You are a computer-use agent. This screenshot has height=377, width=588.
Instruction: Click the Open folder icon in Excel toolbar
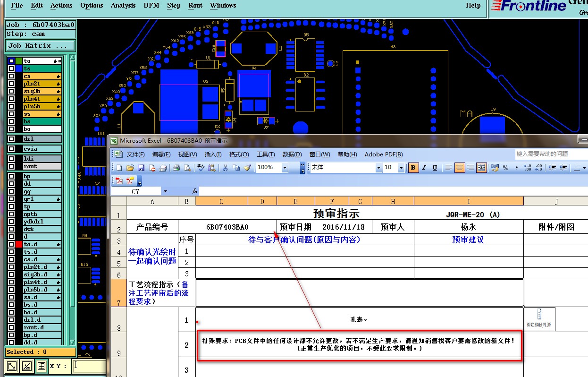click(x=130, y=168)
